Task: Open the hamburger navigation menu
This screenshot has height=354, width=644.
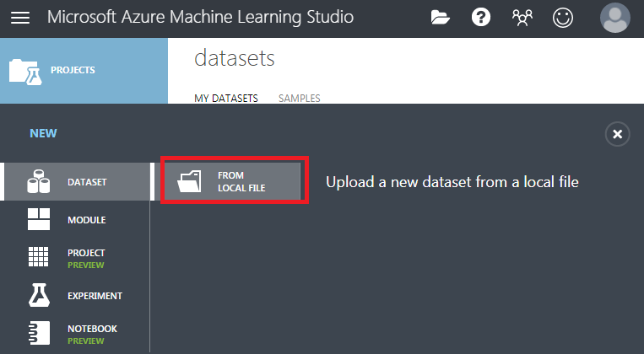Action: click(x=19, y=18)
